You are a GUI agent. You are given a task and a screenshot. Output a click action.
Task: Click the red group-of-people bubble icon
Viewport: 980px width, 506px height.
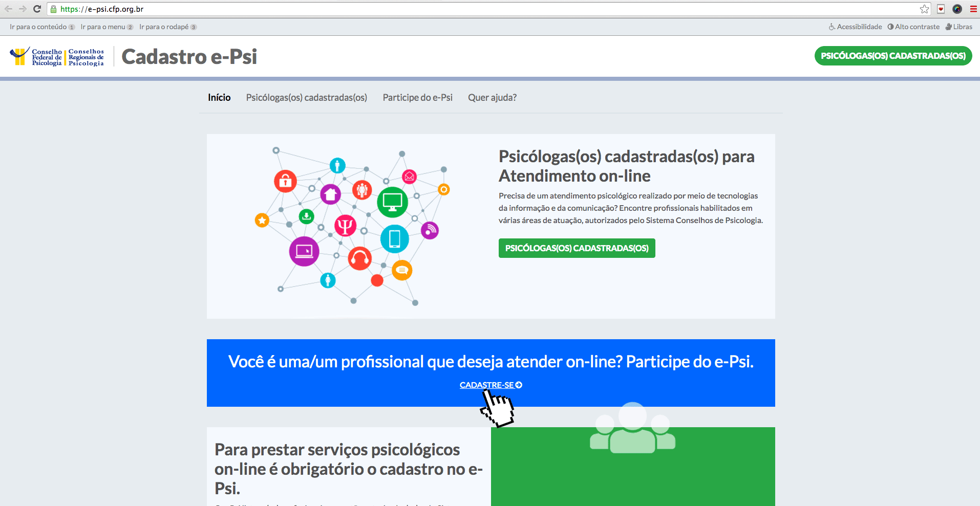coord(362,190)
